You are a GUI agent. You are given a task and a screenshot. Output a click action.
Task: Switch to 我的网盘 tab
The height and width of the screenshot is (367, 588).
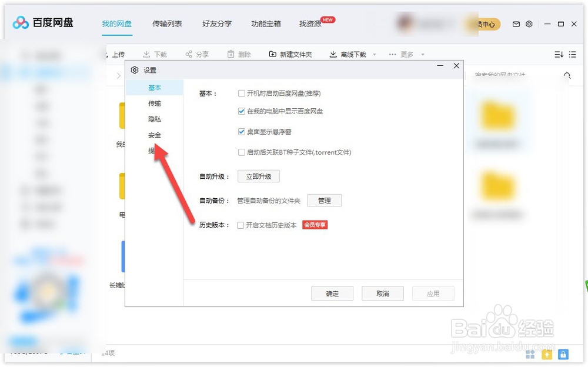(x=116, y=24)
